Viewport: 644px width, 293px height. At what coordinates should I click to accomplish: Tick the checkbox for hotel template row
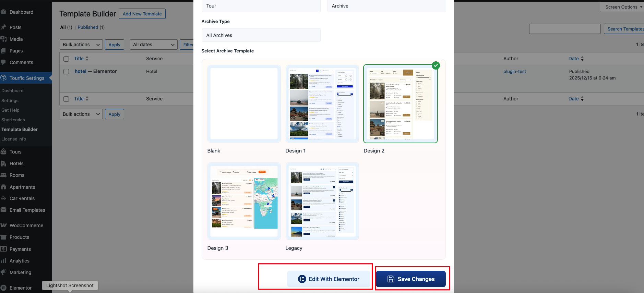pos(67,72)
